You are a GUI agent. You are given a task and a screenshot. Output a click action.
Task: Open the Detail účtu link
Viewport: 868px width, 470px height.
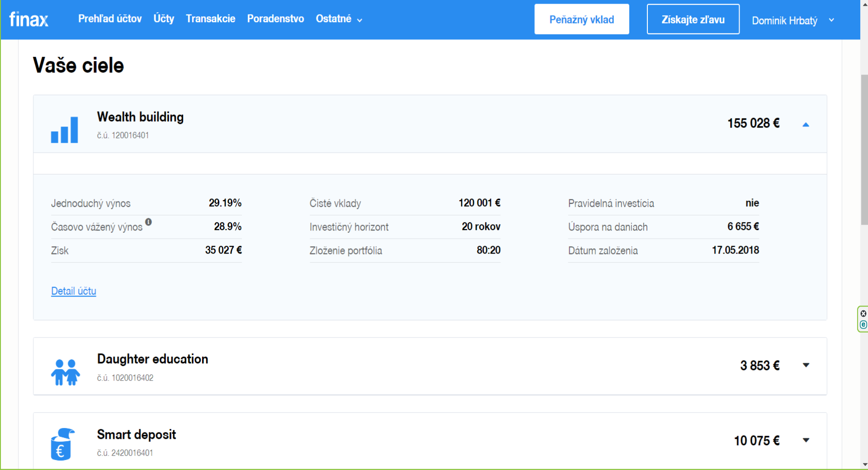(x=74, y=291)
